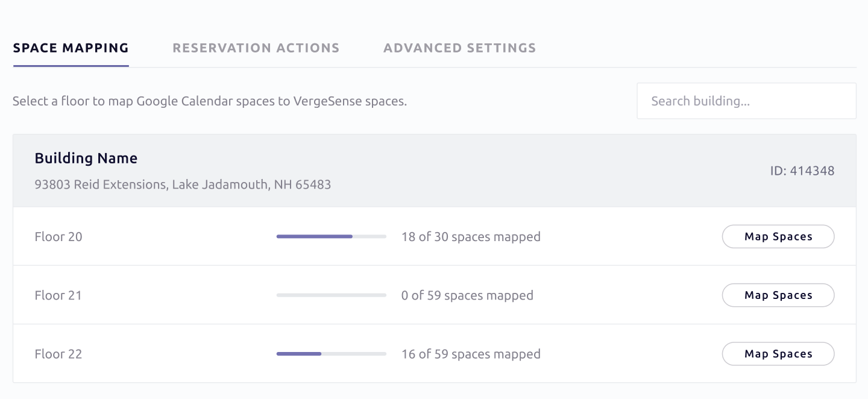Select the Floor 22 row label
Image resolution: width=868 pixels, height=399 pixels.
[58, 354]
